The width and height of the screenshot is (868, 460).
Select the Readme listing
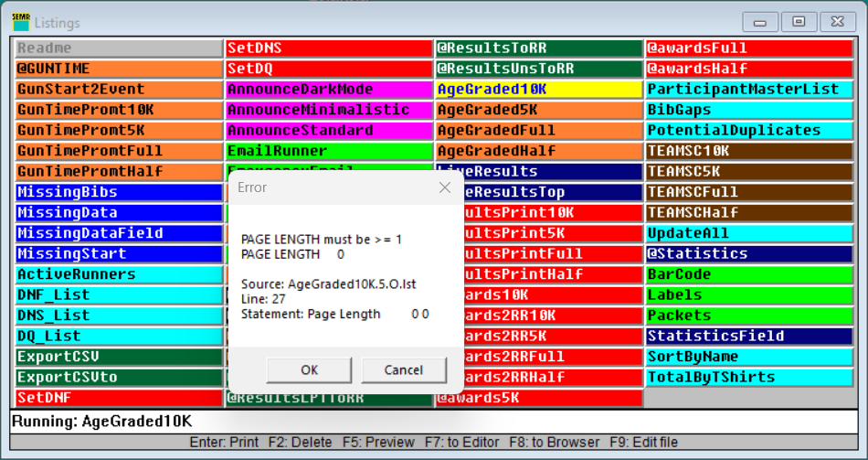pos(119,48)
